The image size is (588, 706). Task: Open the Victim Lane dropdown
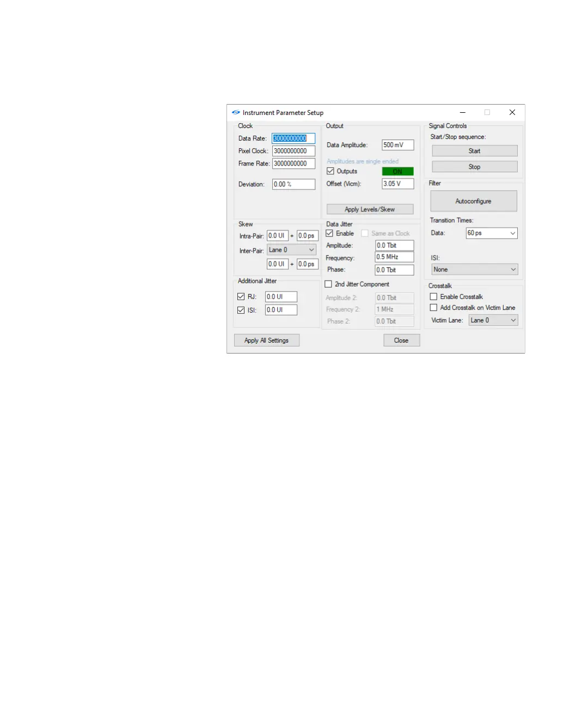[x=493, y=320]
